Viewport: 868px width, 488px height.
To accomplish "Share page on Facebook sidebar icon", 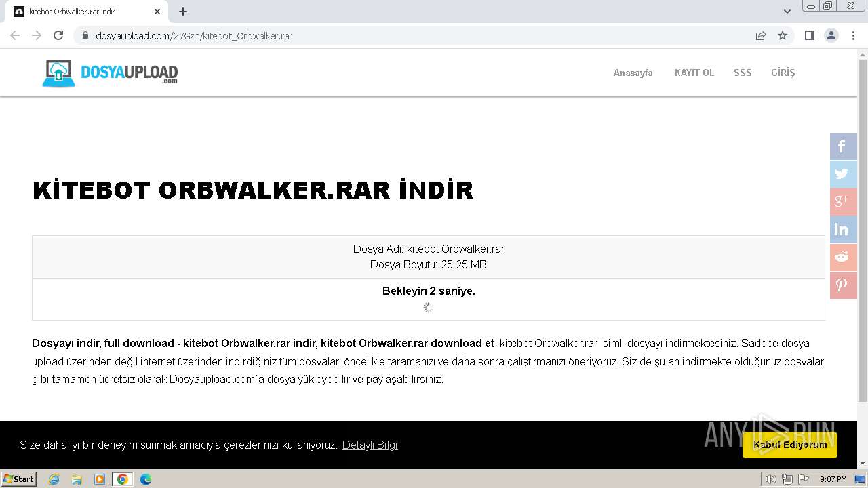I will (x=843, y=146).
